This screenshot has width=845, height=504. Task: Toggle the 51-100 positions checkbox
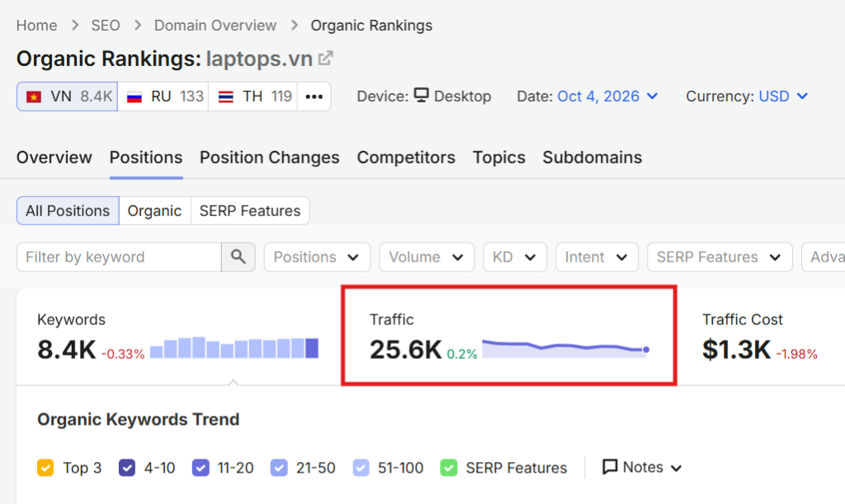coord(361,468)
